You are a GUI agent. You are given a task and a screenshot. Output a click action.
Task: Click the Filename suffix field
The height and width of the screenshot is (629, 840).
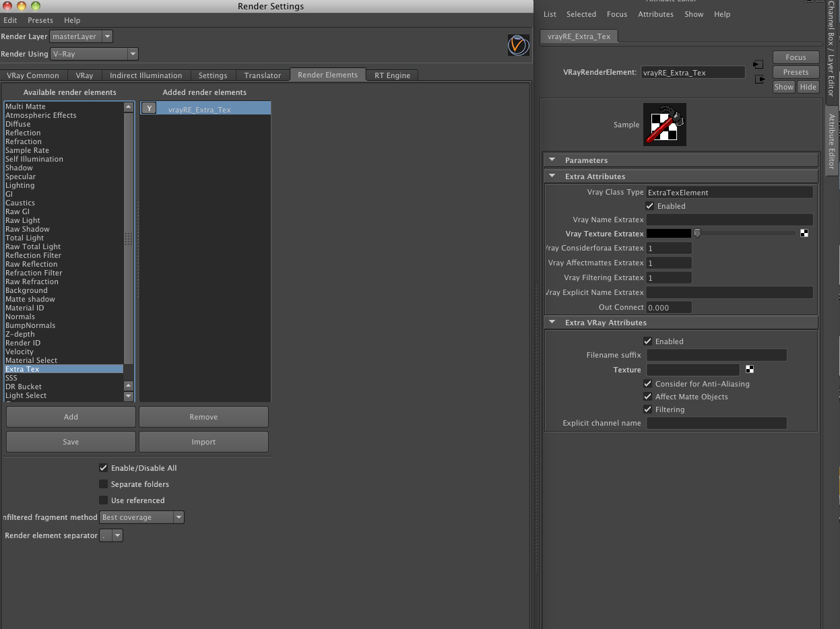[717, 355]
